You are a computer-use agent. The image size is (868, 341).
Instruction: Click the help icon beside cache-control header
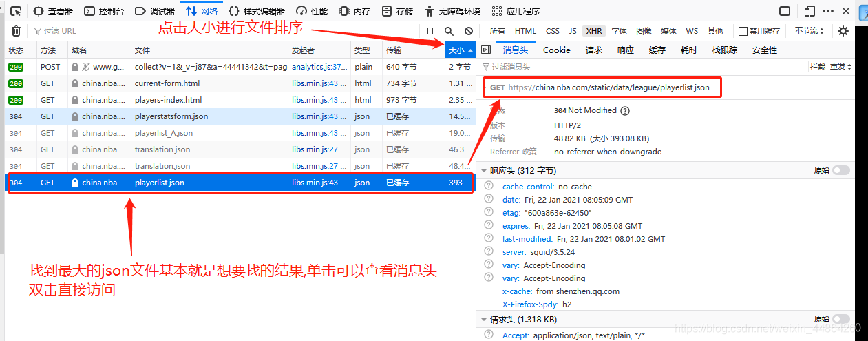click(489, 186)
